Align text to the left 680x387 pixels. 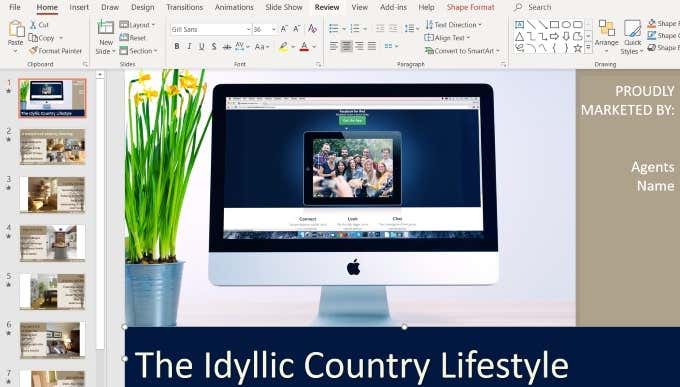(333, 46)
